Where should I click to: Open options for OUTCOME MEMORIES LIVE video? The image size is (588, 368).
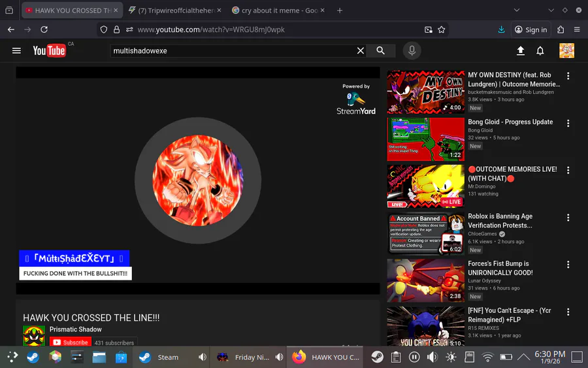click(x=568, y=171)
